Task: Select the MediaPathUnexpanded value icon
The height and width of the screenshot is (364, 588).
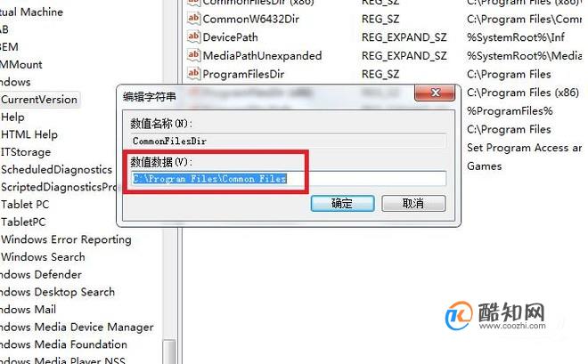Action: pos(193,55)
